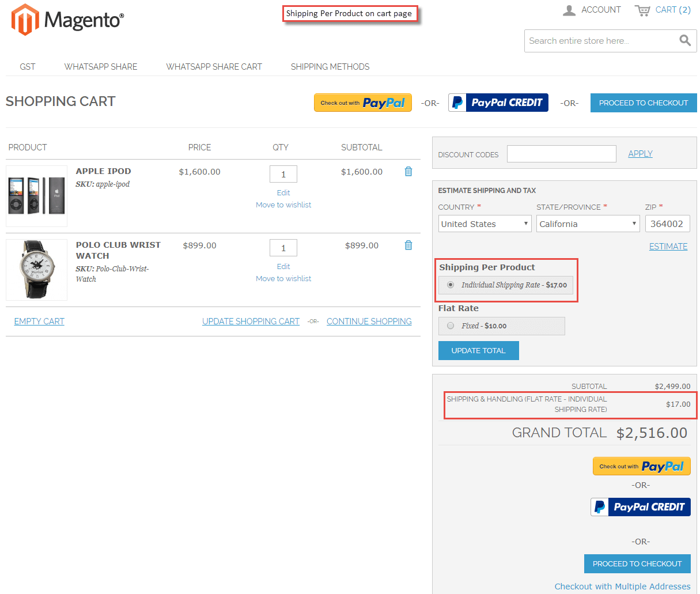The image size is (700, 594).
Task: Delete Apple iPod using trash icon
Action: 408,171
